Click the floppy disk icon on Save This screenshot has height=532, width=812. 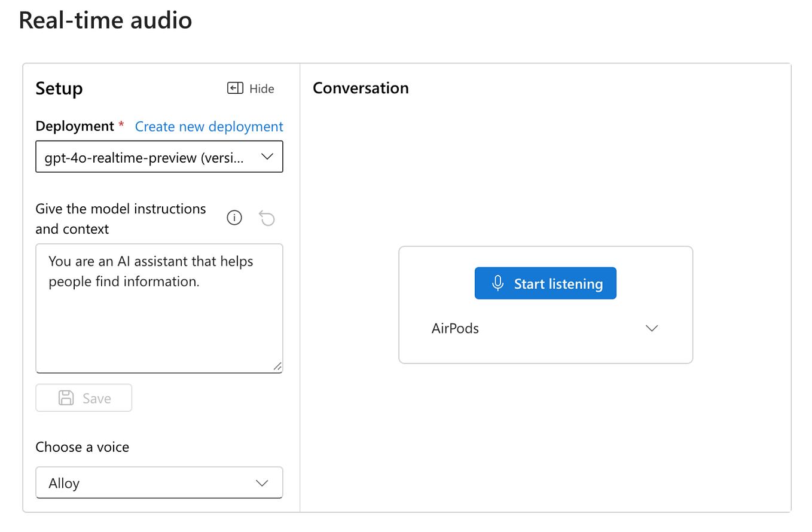coord(66,398)
